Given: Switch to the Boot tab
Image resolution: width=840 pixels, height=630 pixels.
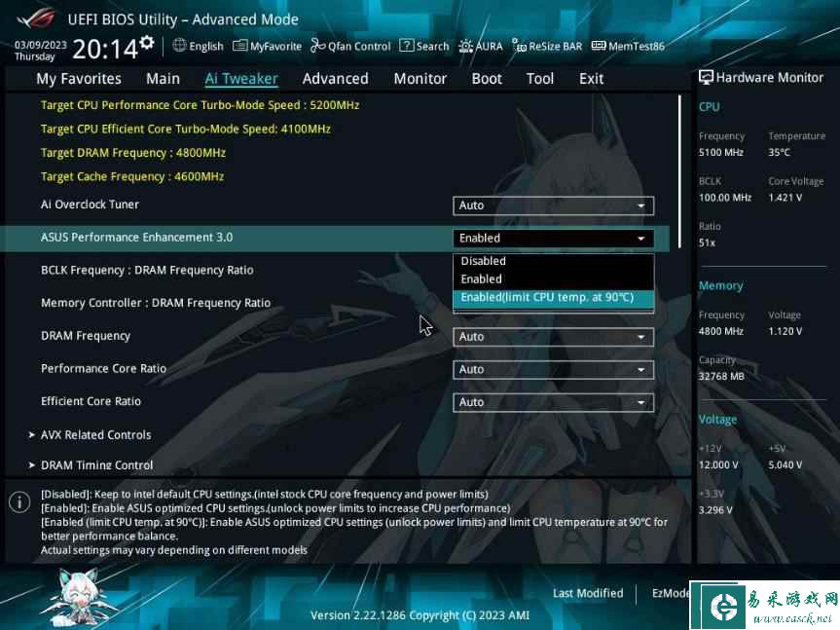Looking at the screenshot, I should click(x=487, y=79).
